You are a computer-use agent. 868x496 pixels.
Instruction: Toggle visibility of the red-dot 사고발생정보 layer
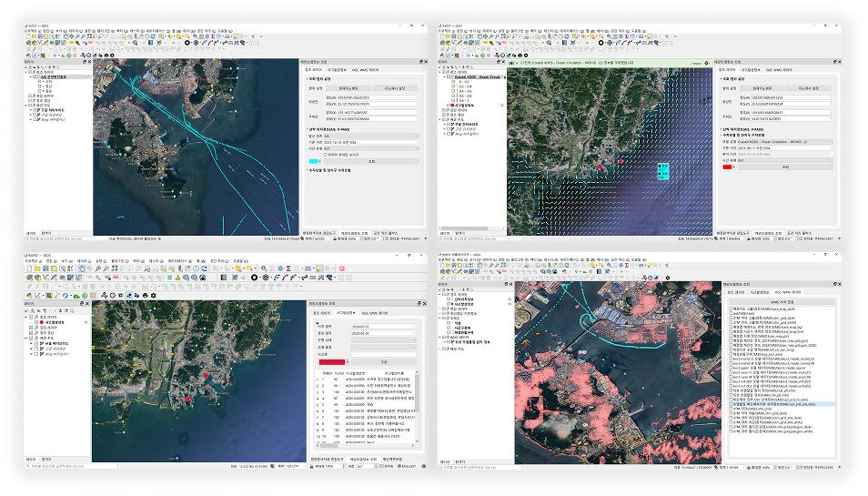35,322
